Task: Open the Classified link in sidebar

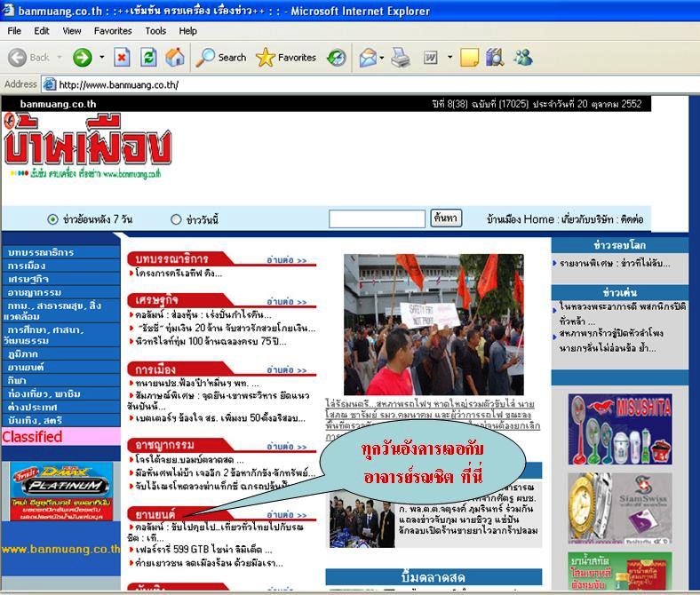Action: coord(33,437)
